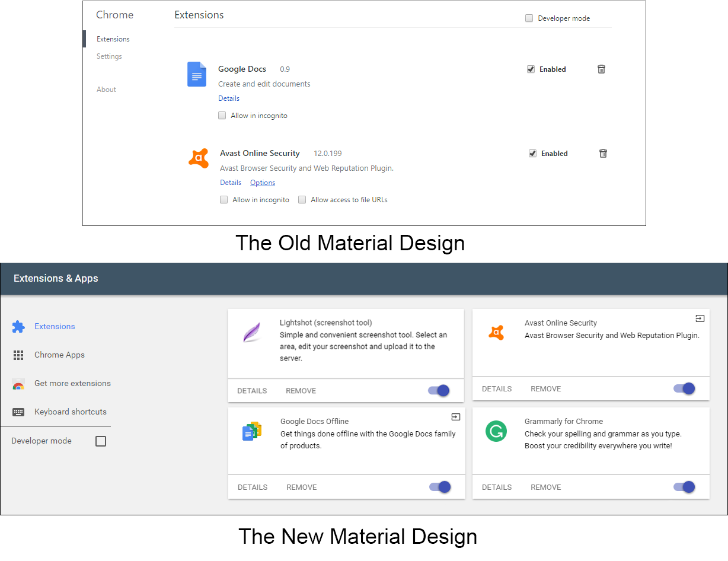Viewport: 728px width, 561px height.
Task: Tick Developer mode checkbox in new sidebar
Action: 101,441
